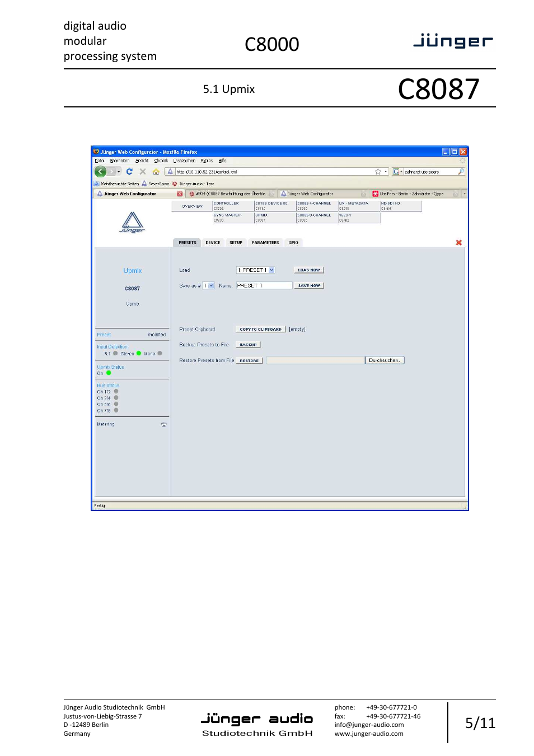
Task: Select the LM - METADATA module
Action: coord(359,206)
